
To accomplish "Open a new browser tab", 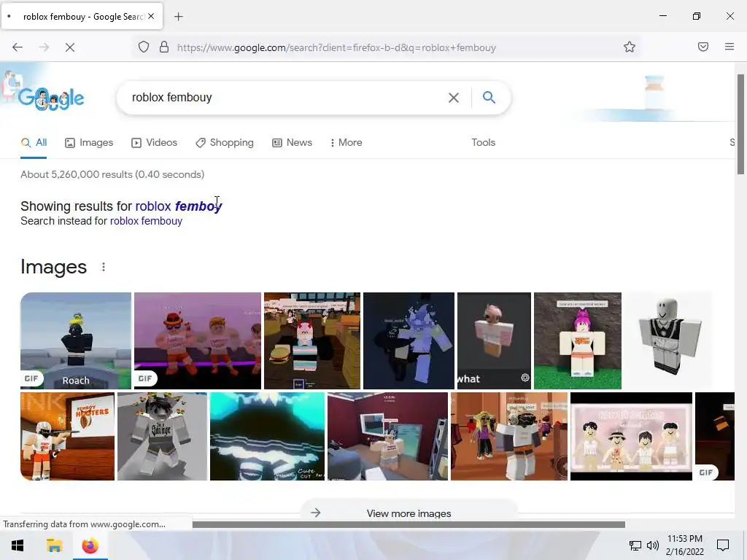I will tap(178, 17).
